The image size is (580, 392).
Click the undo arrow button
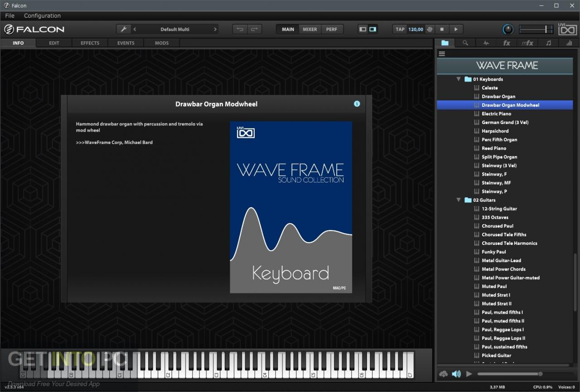point(240,29)
